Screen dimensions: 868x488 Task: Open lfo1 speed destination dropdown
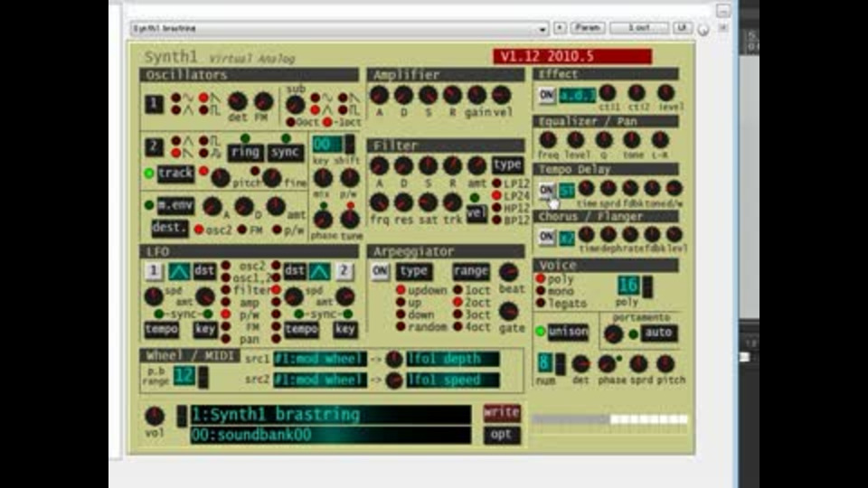click(x=453, y=380)
